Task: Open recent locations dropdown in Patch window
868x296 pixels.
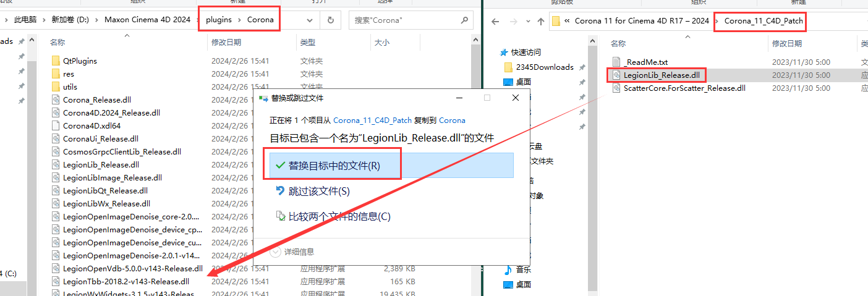Action: pyautogui.click(x=527, y=21)
